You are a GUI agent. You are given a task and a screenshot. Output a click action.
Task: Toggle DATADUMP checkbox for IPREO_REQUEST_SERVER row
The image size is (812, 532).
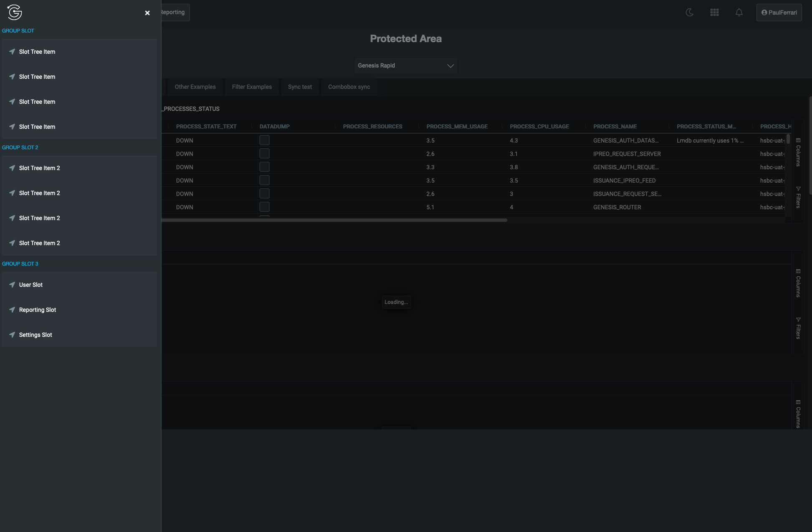(x=265, y=153)
